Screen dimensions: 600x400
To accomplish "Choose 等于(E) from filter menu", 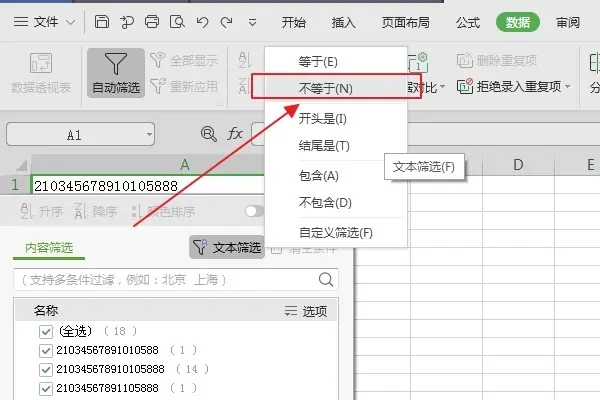I will 336,62.
